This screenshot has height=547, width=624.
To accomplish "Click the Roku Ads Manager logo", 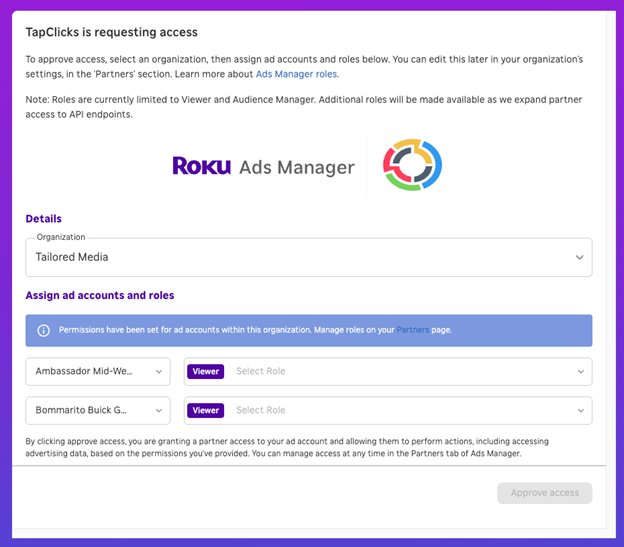I will coord(263,166).
